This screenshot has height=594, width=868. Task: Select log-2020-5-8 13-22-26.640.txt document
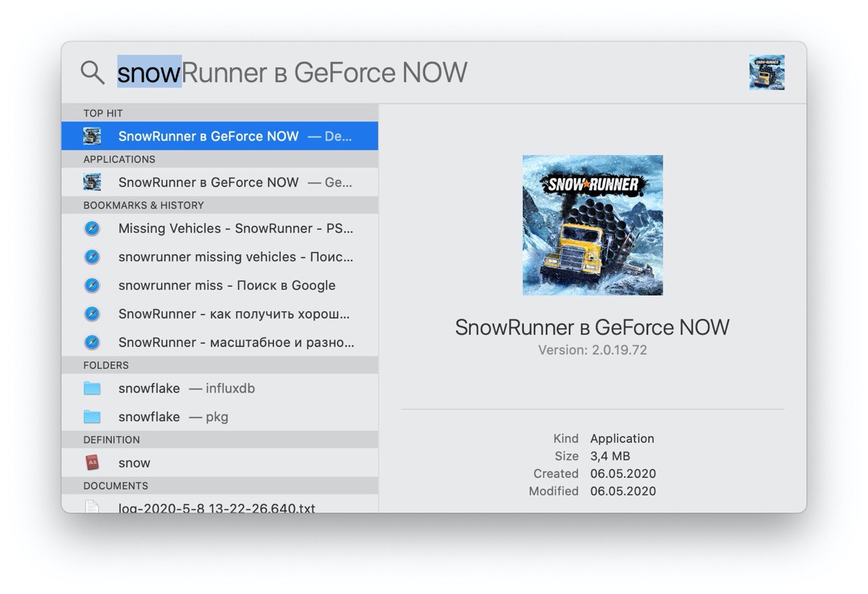point(220,504)
